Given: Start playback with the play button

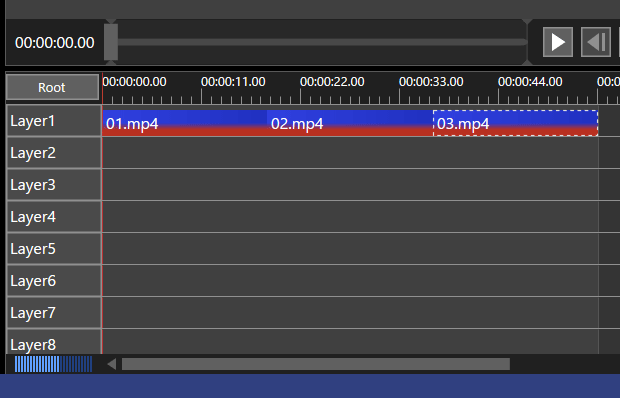Looking at the screenshot, I should 558,42.
